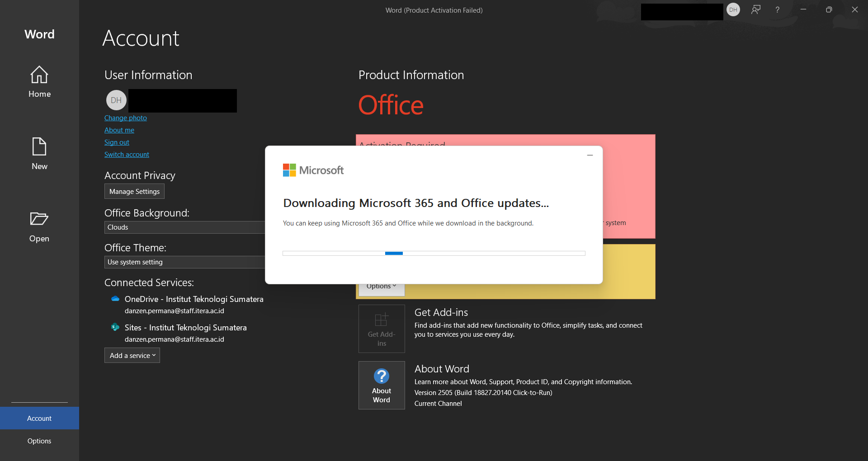Click the Sign out link

(x=117, y=142)
